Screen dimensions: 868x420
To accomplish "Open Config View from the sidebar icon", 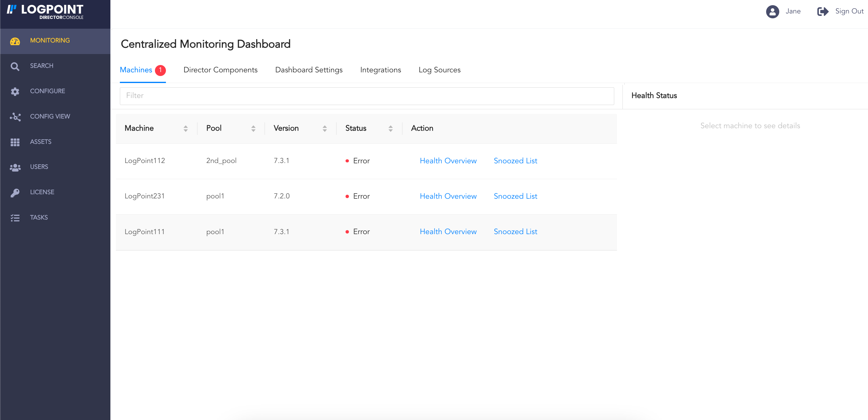I will [x=15, y=117].
